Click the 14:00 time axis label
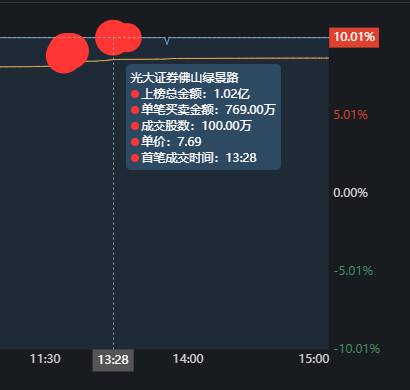410x390 pixels. pyautogui.click(x=188, y=359)
